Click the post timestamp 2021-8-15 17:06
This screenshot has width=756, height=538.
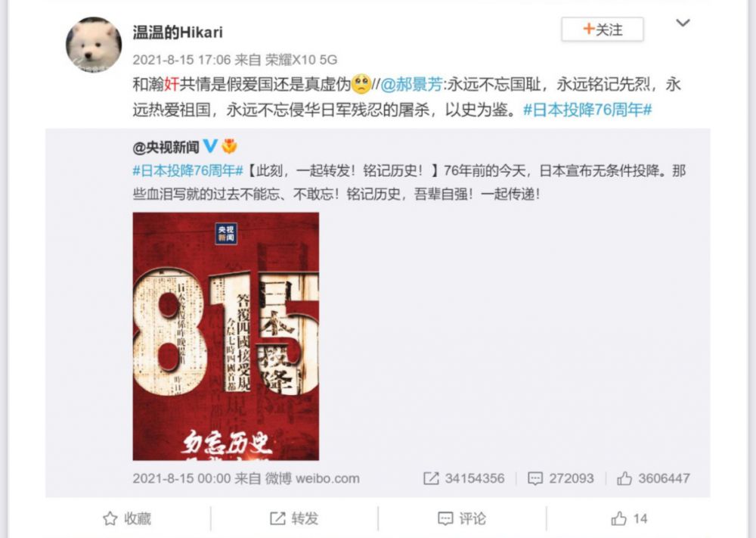click(x=181, y=60)
